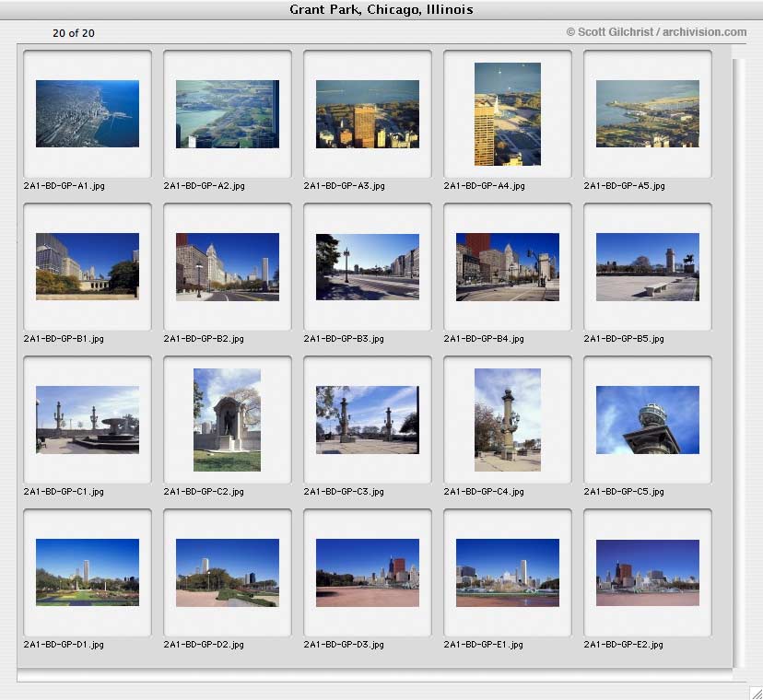Click the filename label 2A1-BD-GP-B2.jpg
763x700 pixels.
[204, 339]
